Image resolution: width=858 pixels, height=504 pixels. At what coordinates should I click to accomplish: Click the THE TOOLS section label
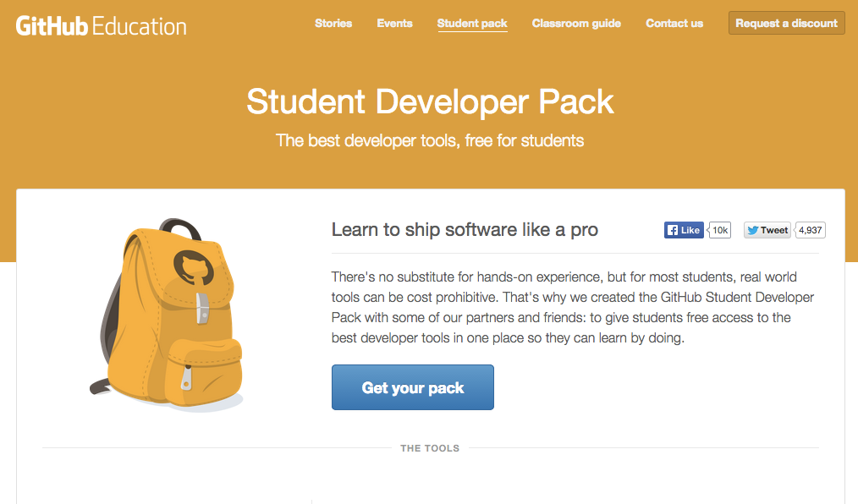pyautogui.click(x=430, y=448)
